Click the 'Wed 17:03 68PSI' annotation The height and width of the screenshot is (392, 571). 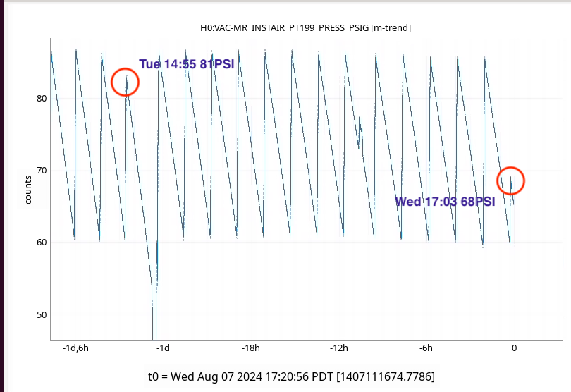point(445,202)
